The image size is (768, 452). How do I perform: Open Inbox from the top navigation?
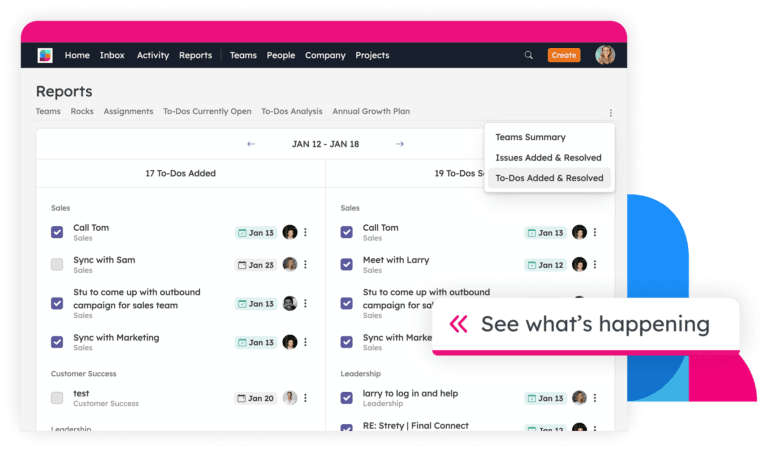tap(112, 55)
